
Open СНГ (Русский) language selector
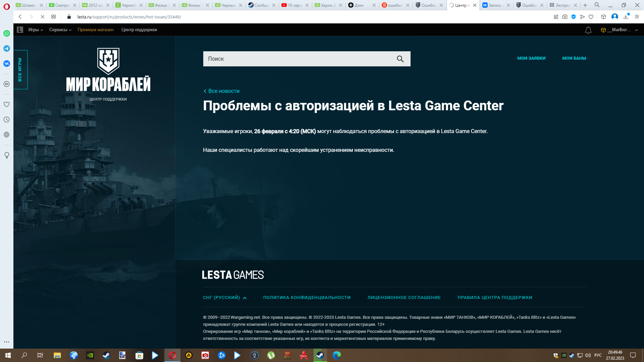(x=224, y=298)
